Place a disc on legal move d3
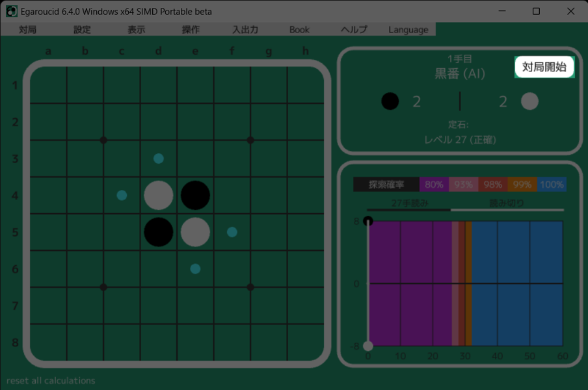 point(159,159)
